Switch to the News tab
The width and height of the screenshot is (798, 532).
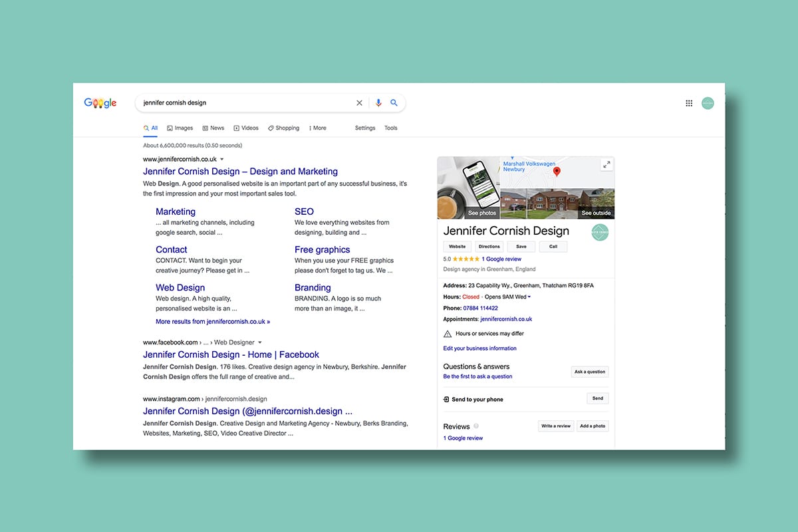(213, 128)
